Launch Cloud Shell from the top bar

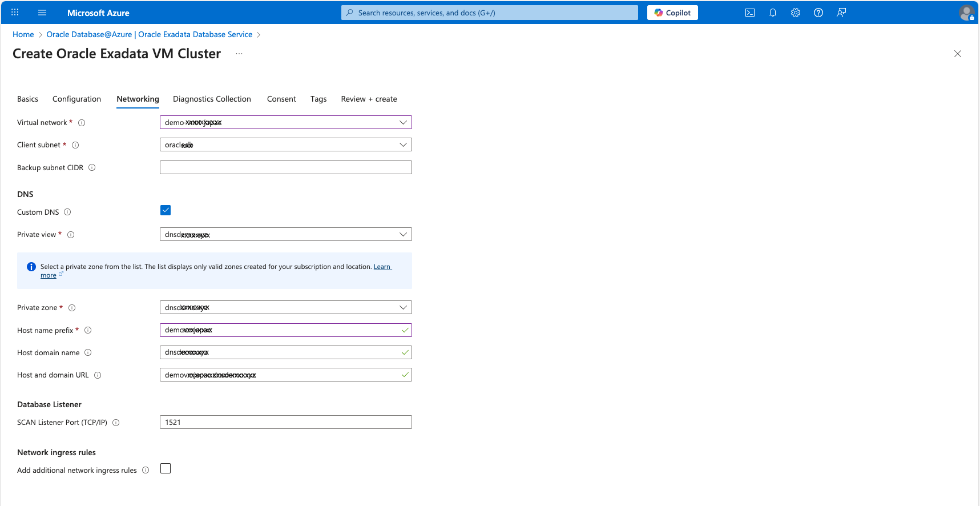[750, 13]
